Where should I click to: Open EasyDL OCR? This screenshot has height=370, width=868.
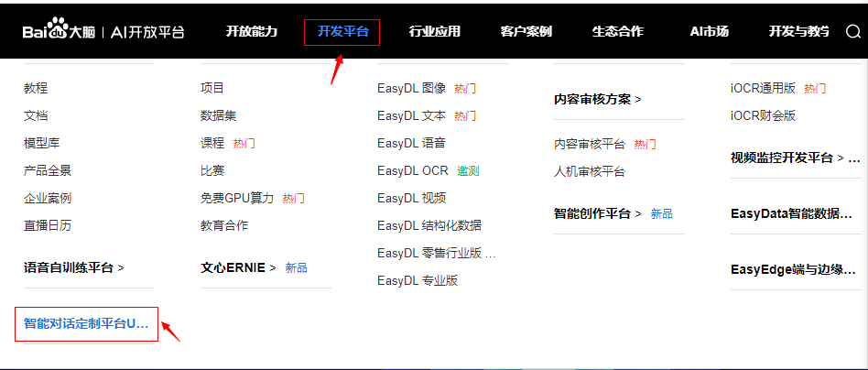coord(413,170)
